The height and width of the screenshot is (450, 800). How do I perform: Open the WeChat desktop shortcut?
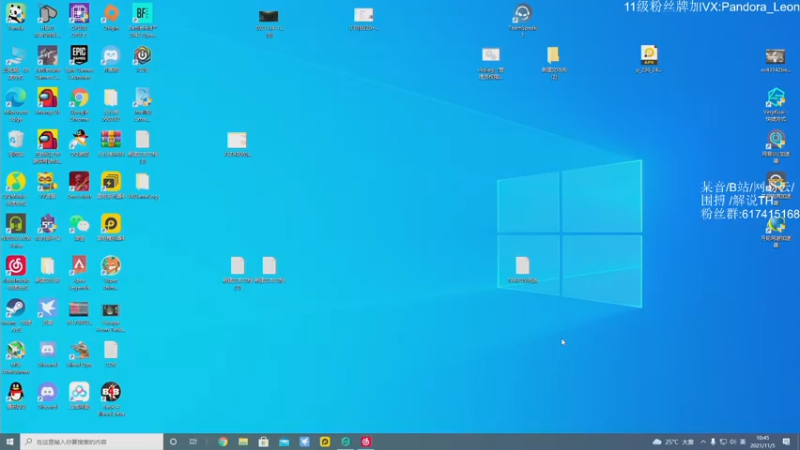pyautogui.click(x=79, y=224)
